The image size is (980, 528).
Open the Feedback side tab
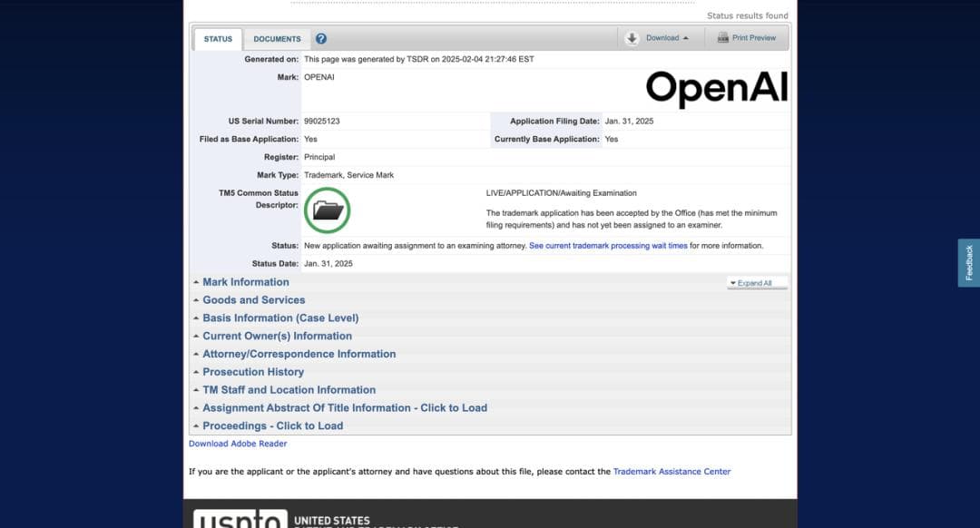[968, 263]
